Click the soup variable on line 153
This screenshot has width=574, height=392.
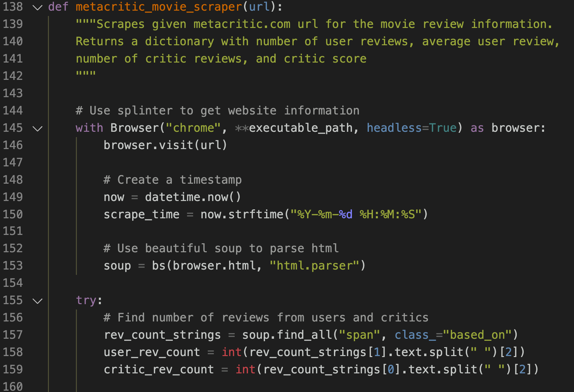click(x=117, y=266)
